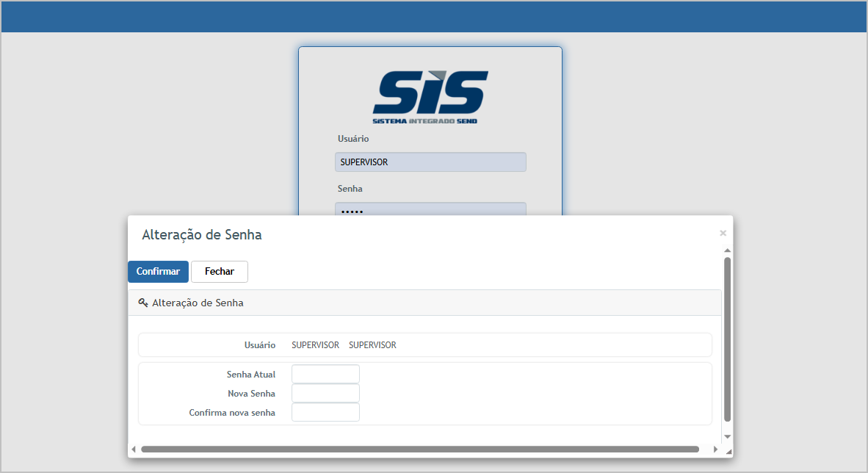Focus the Senha Atual field
Image resolution: width=868 pixels, height=473 pixels.
pyautogui.click(x=325, y=375)
